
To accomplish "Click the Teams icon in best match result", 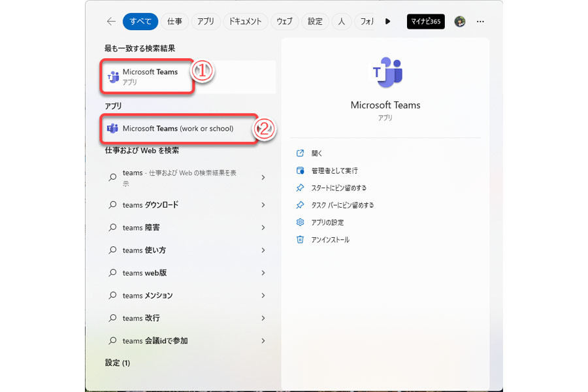I will click(x=113, y=76).
